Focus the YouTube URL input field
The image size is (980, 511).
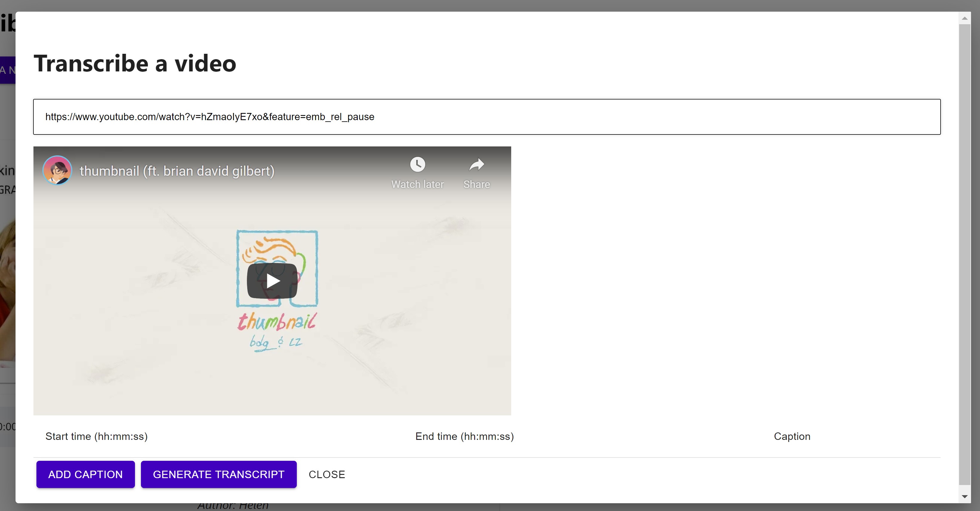pyautogui.click(x=487, y=117)
